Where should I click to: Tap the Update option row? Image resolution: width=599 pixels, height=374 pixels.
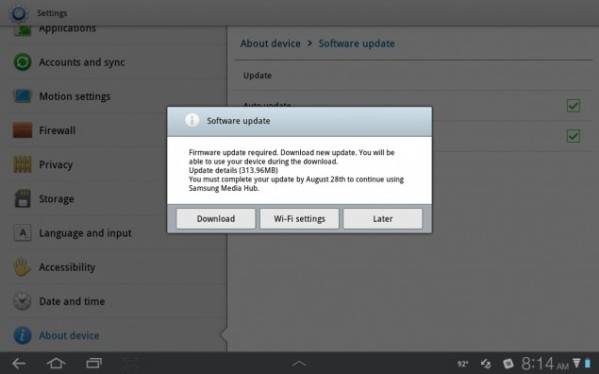(413, 75)
